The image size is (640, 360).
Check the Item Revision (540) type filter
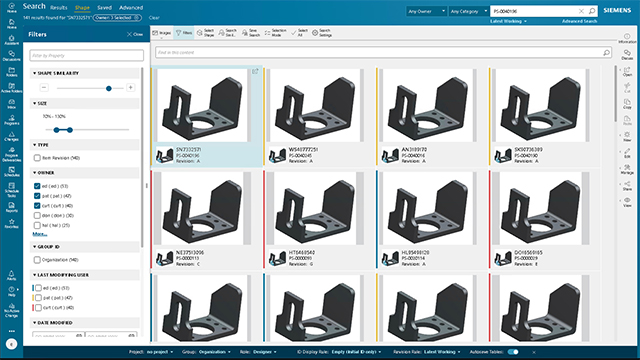click(x=37, y=158)
